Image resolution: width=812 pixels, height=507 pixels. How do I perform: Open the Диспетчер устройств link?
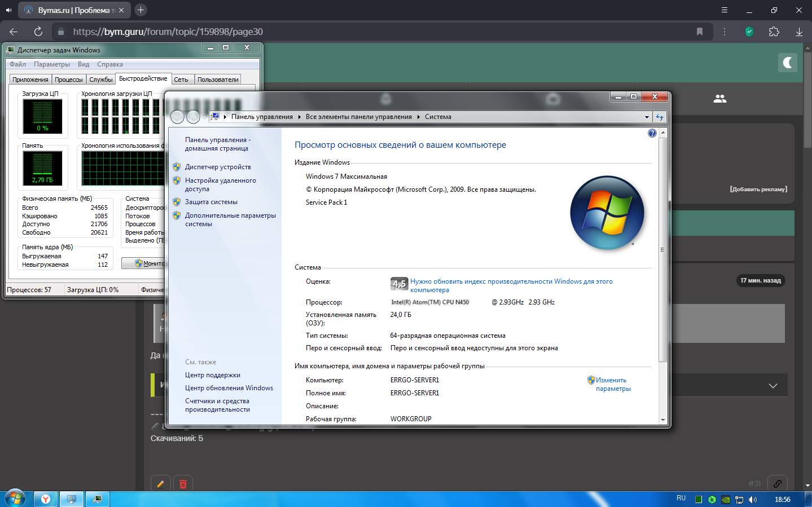pyautogui.click(x=218, y=167)
